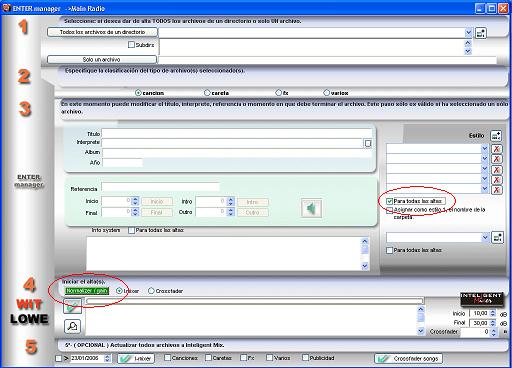Choose the careta file type
The width and height of the screenshot is (512, 368).
(207, 93)
